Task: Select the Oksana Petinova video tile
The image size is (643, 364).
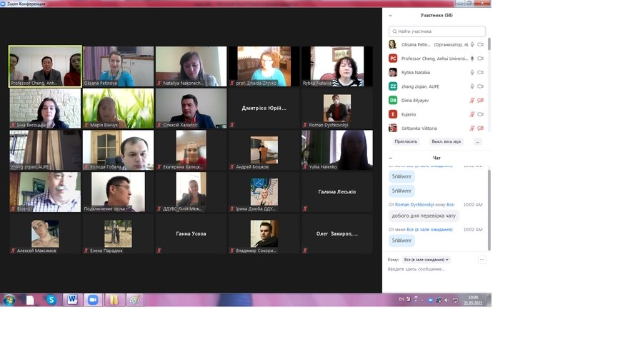Action: pos(118,66)
